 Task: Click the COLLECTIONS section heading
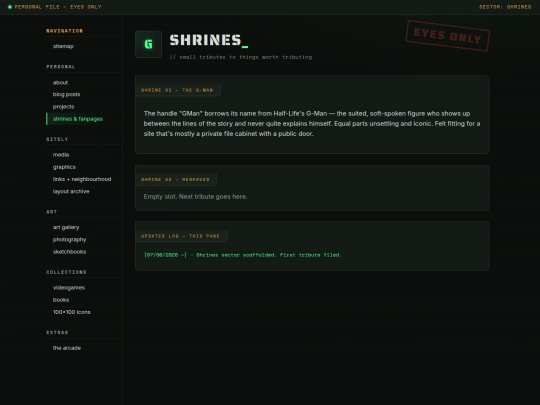point(66,272)
